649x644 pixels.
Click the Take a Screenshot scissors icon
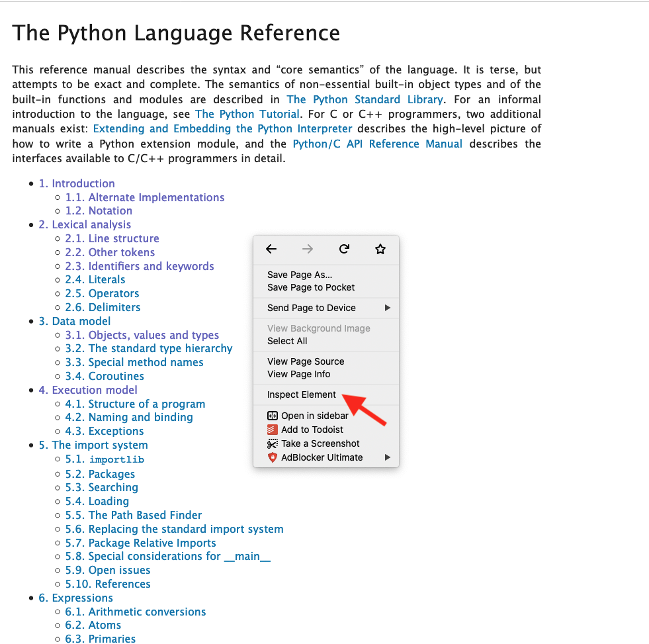tap(273, 443)
